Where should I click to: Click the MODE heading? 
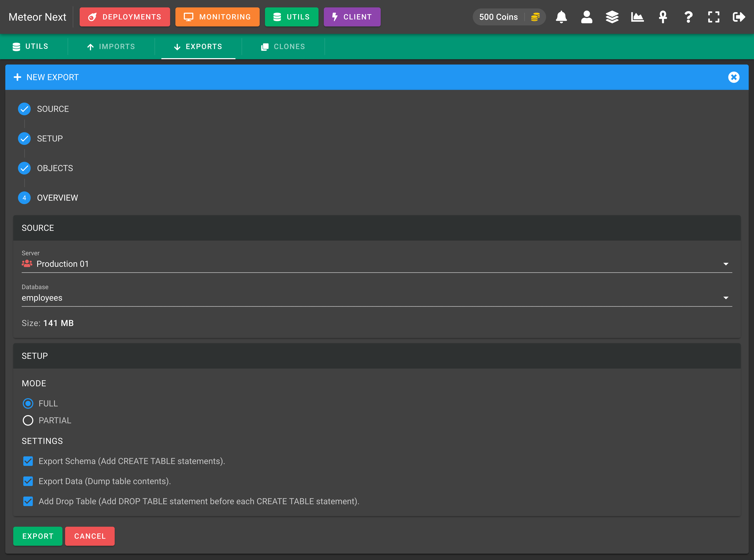(x=34, y=383)
